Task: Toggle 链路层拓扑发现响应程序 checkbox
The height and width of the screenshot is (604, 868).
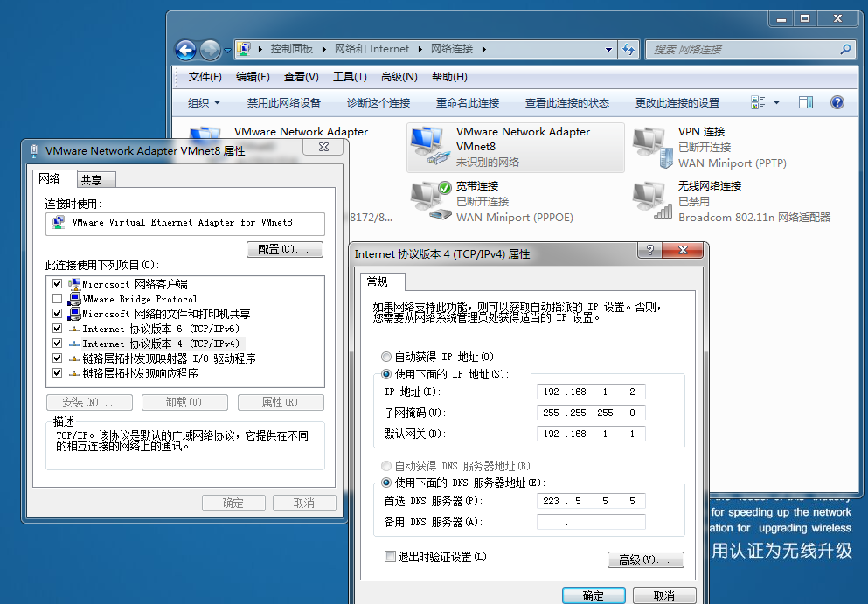Action: pyautogui.click(x=57, y=373)
